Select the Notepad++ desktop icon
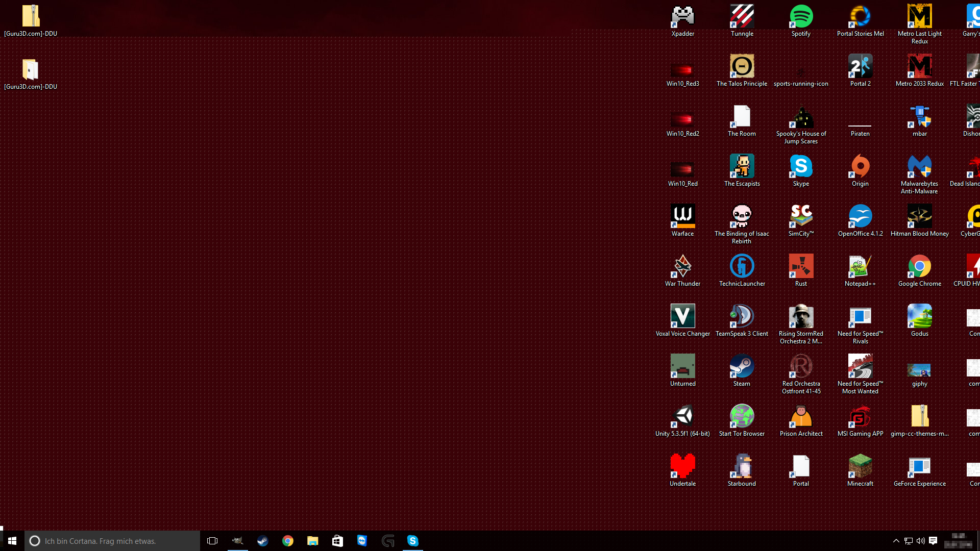The image size is (980, 551). [x=860, y=267]
